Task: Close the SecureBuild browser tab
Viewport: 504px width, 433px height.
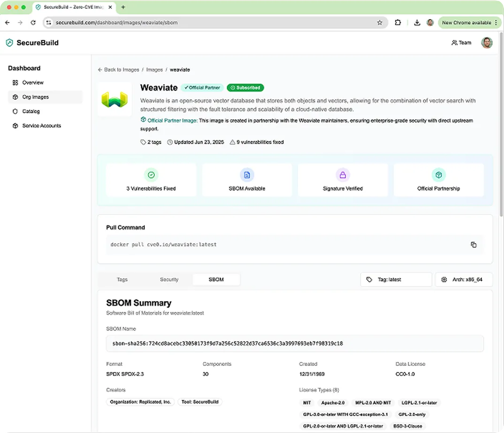Action: (x=110, y=7)
